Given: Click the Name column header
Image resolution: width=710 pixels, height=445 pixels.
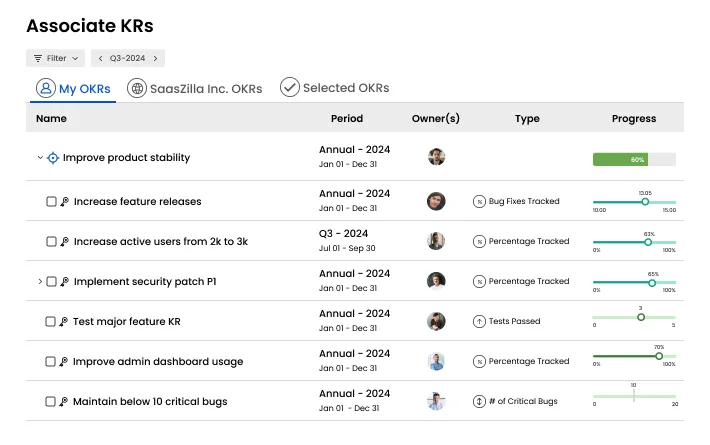Looking at the screenshot, I should coord(51,119).
